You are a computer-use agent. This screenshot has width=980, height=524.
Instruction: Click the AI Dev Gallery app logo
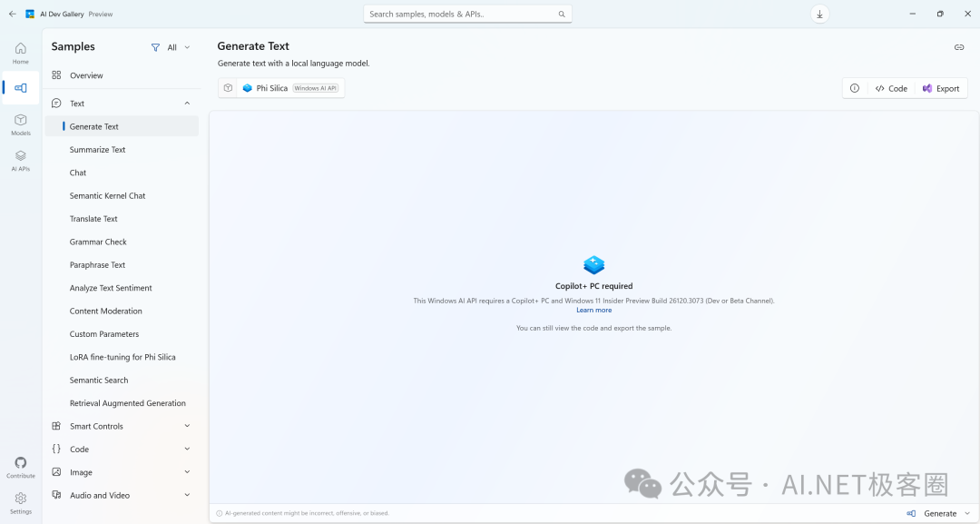coord(29,14)
